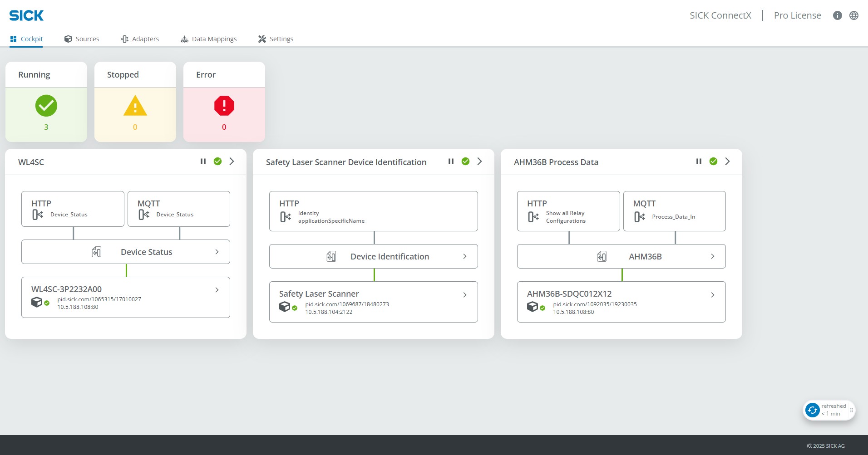Pause the WL4SC data flow
868x455 pixels.
point(203,161)
